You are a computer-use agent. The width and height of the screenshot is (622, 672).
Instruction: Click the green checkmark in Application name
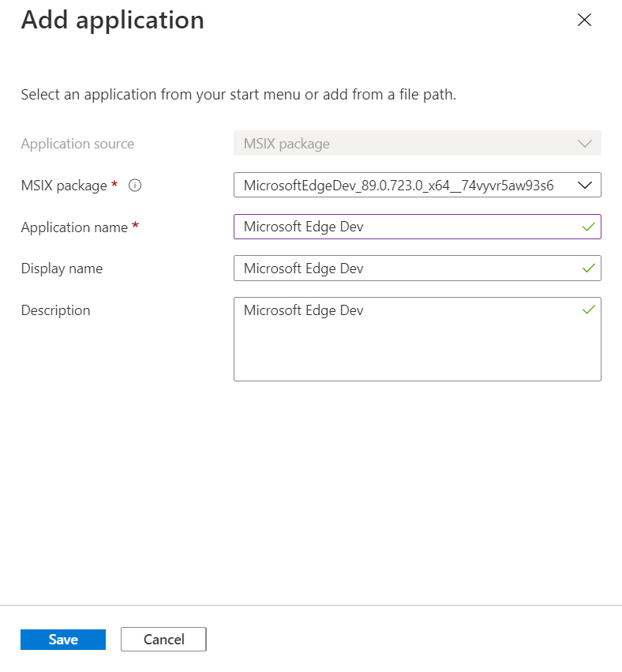(x=589, y=227)
